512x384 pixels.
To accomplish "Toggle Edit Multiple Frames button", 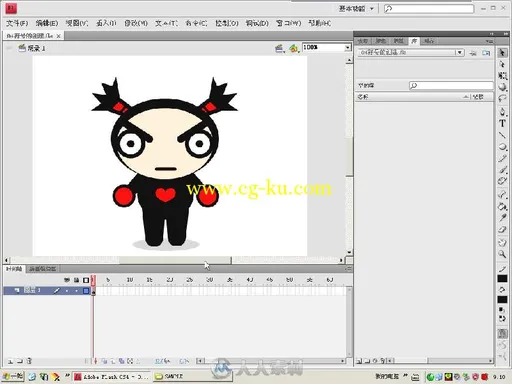I will coord(122,361).
